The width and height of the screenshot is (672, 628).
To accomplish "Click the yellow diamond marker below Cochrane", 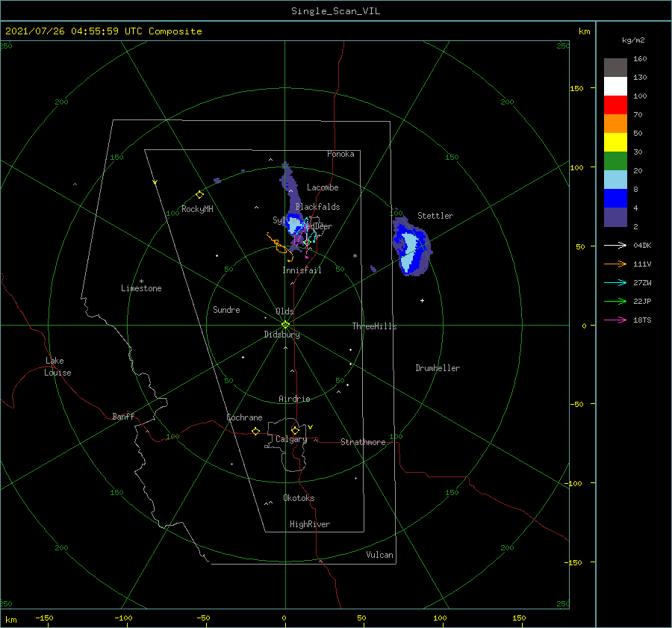I will tap(256, 432).
